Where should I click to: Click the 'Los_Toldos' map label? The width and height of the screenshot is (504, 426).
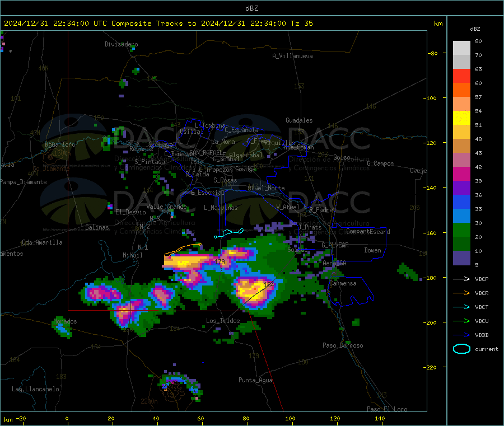coord(223,321)
